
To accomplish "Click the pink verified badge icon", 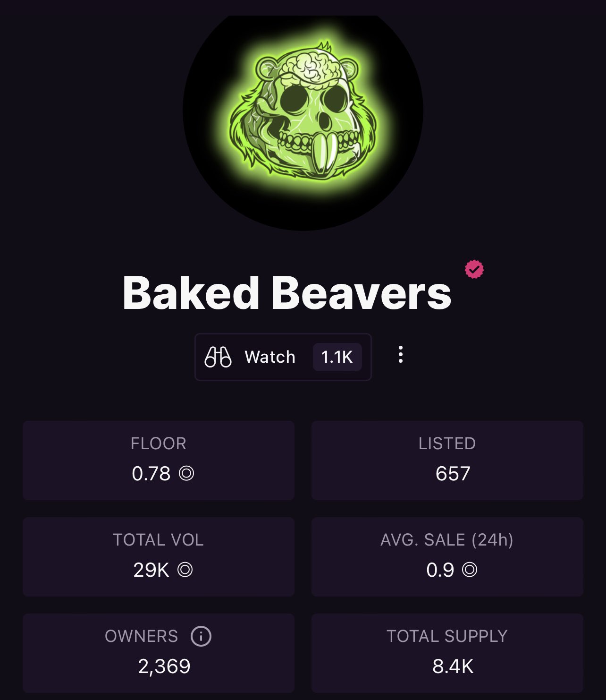I will pos(474,269).
